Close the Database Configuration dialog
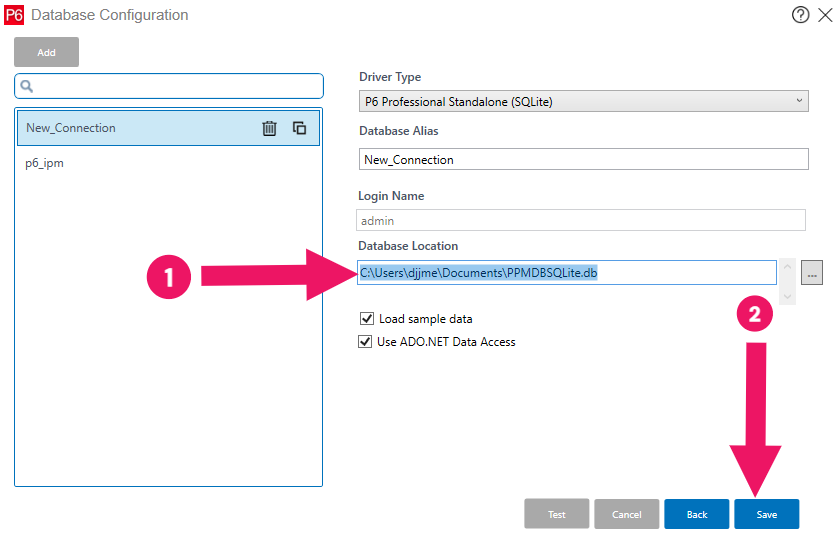This screenshot has width=833, height=542. point(823,15)
